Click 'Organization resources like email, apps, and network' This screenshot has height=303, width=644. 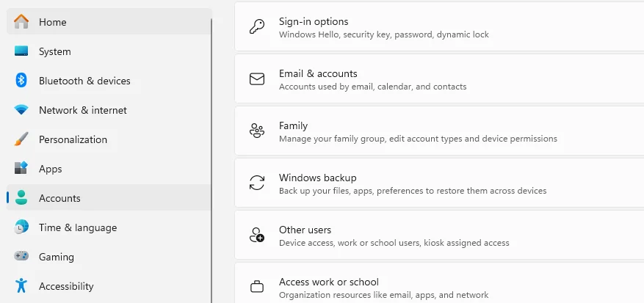(x=383, y=295)
